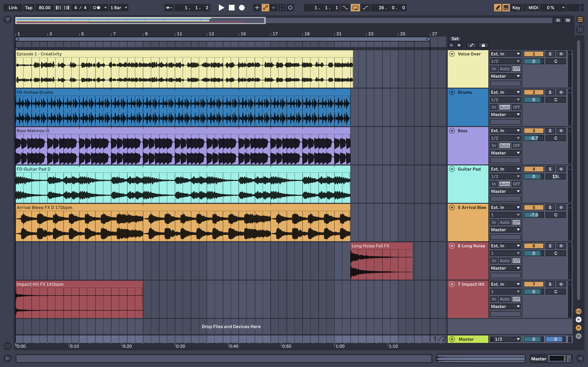Image resolution: width=588 pixels, height=367 pixels.
Task: Switch Guitar Pad monitoring to Off
Action: pos(517,184)
